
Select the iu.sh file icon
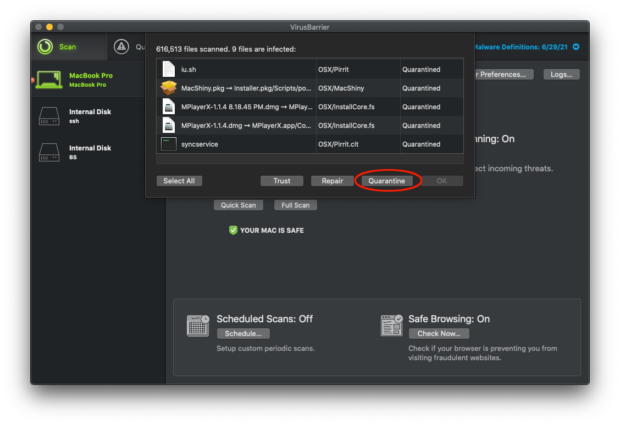pyautogui.click(x=169, y=69)
